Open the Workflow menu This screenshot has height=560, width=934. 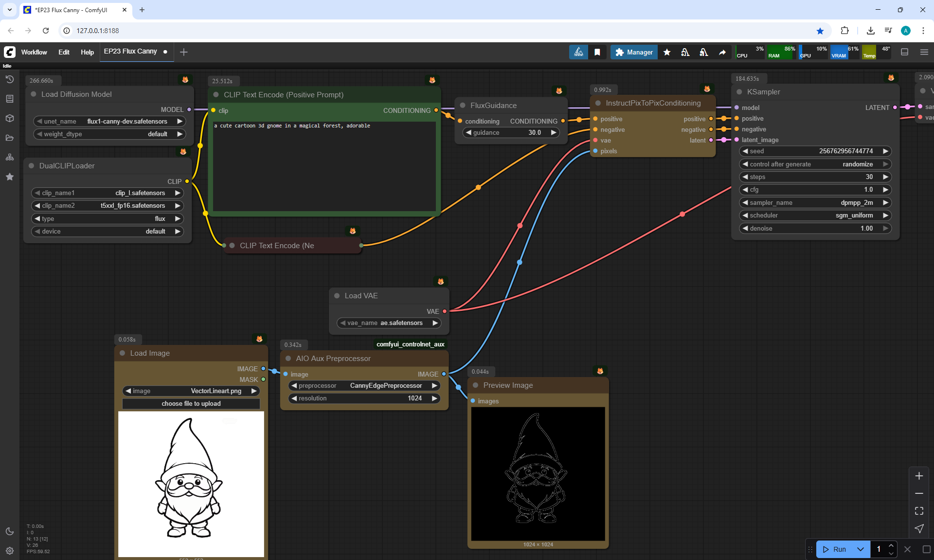point(34,52)
